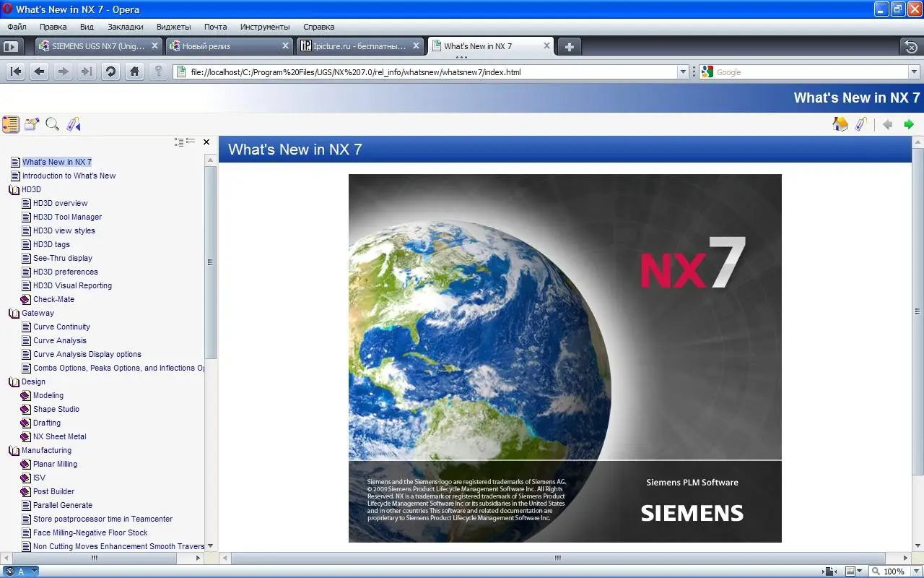
Task: Open the browser home page
Action: (x=134, y=72)
